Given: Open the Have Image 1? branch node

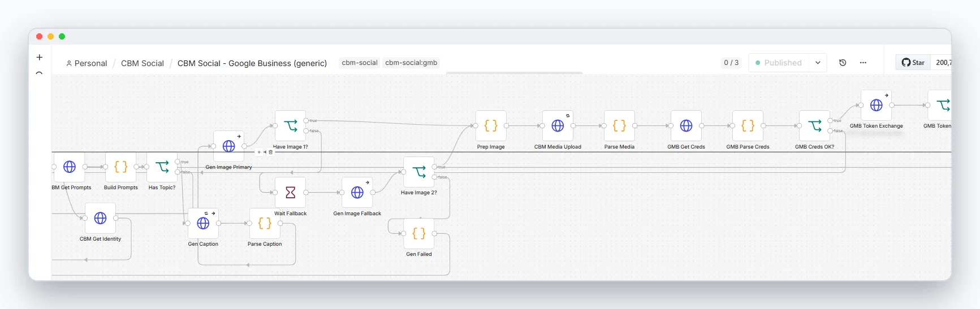Looking at the screenshot, I should pos(290,126).
